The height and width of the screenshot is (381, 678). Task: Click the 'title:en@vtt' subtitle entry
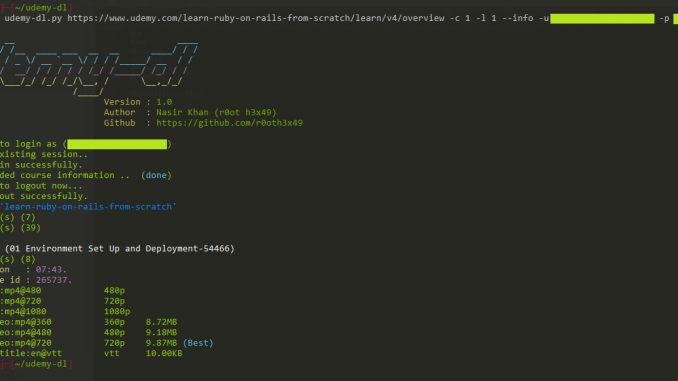click(31, 353)
